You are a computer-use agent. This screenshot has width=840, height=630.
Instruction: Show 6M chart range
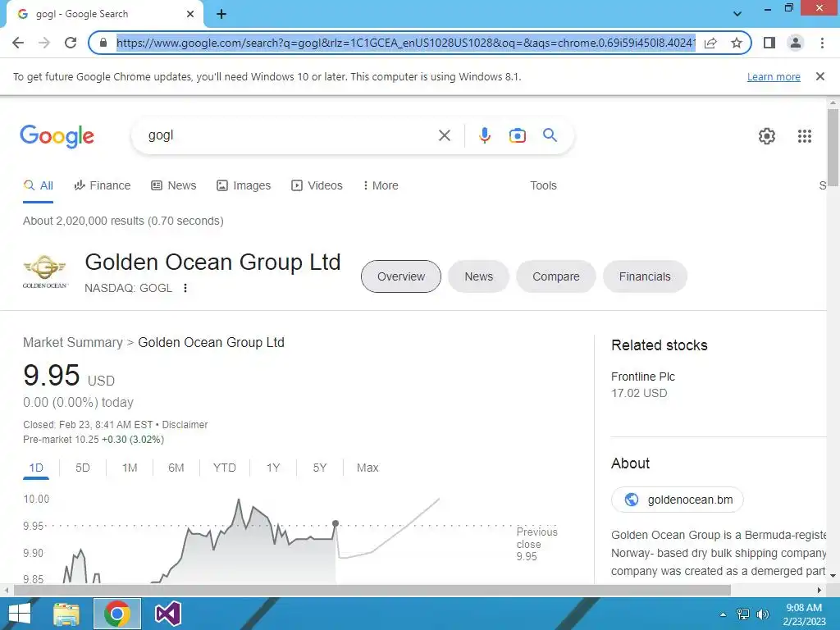[176, 468]
